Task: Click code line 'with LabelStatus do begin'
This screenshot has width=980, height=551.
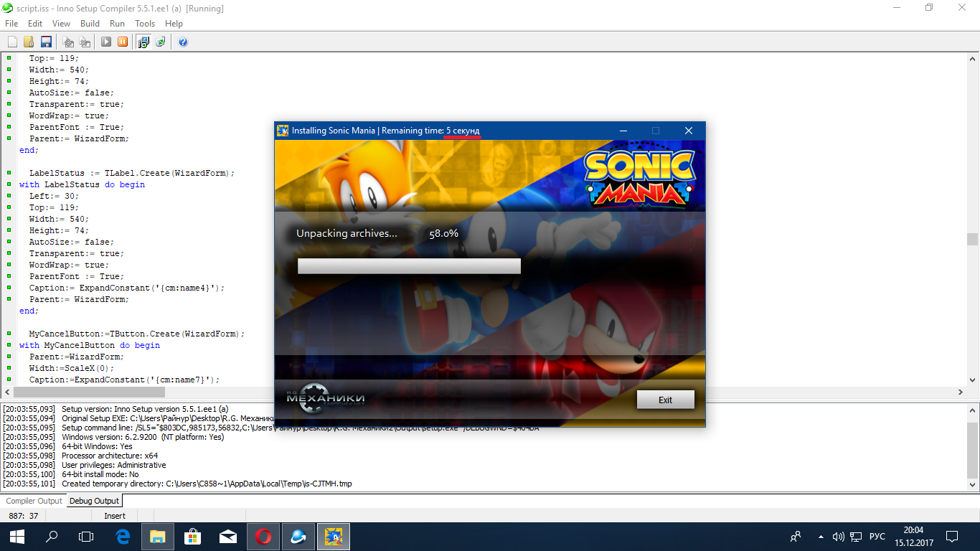Action: coord(82,184)
